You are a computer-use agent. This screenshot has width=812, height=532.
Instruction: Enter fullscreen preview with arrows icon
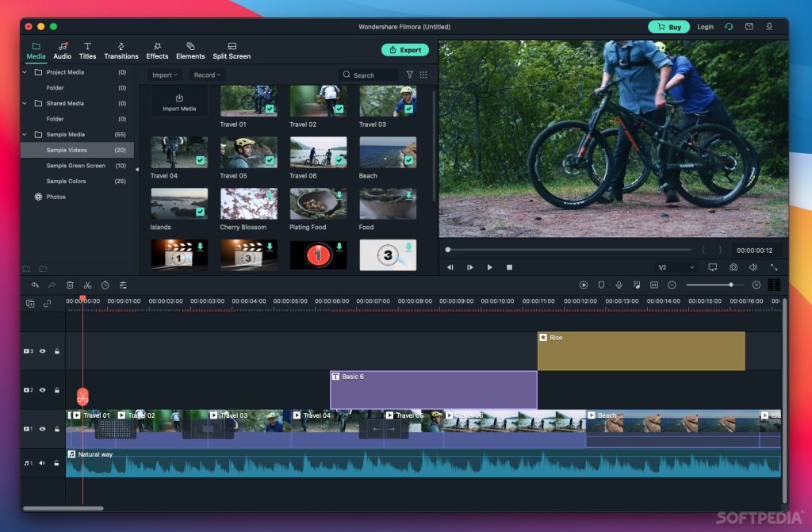tap(774, 267)
